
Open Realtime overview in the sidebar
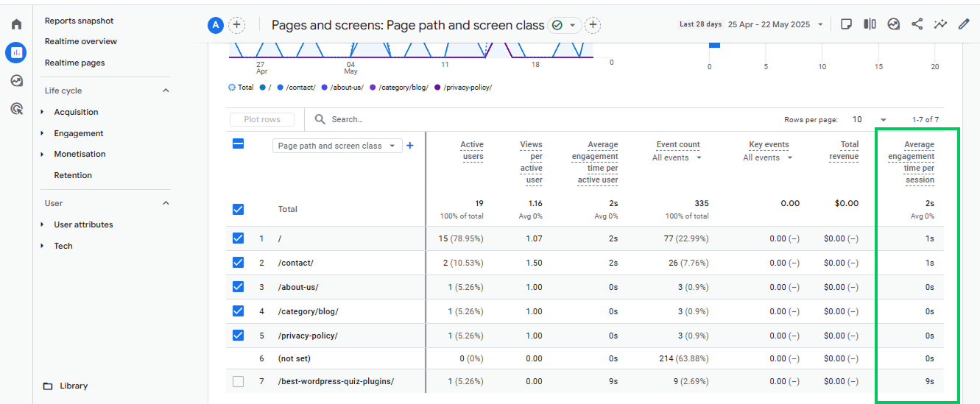(81, 41)
